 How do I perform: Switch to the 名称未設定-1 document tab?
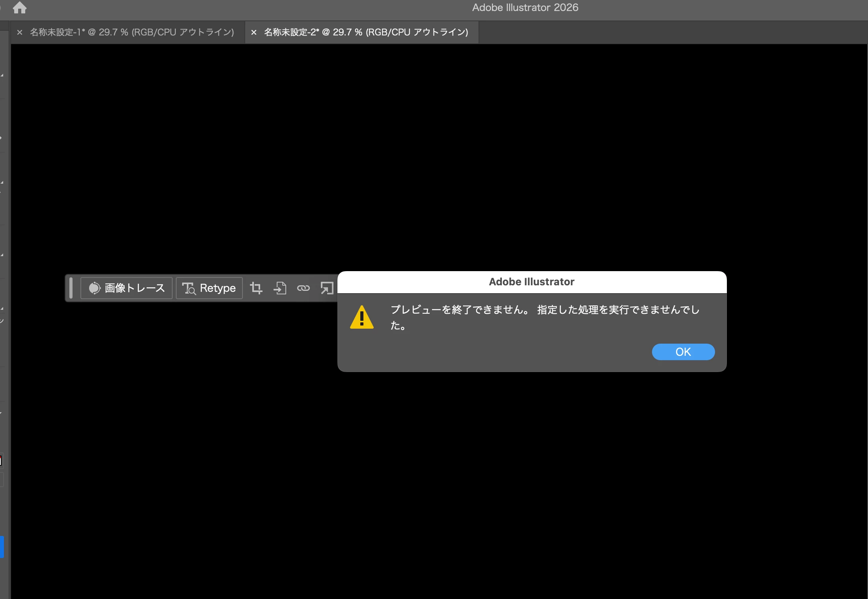pos(132,32)
